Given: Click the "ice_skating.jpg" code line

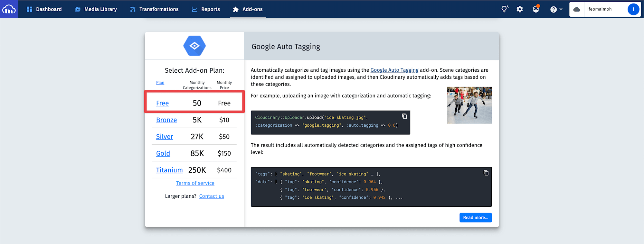Looking at the screenshot, I should click(311, 117).
